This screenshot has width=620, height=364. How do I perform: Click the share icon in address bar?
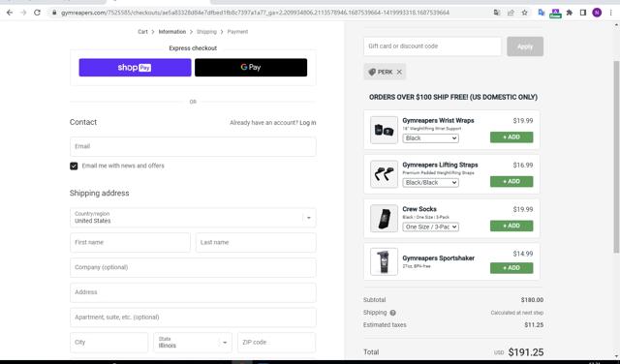(511, 13)
